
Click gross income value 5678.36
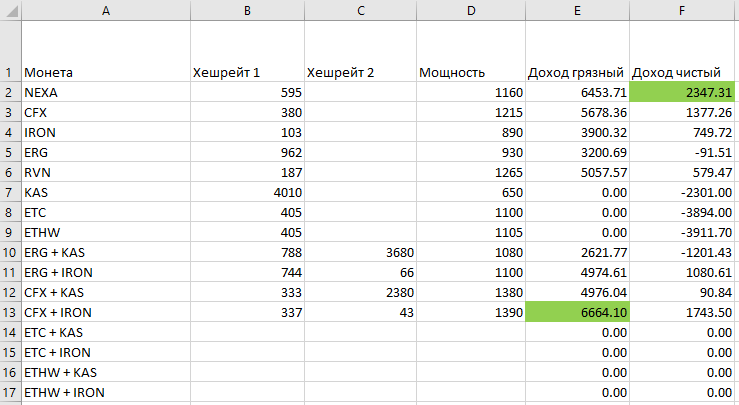coord(577,112)
